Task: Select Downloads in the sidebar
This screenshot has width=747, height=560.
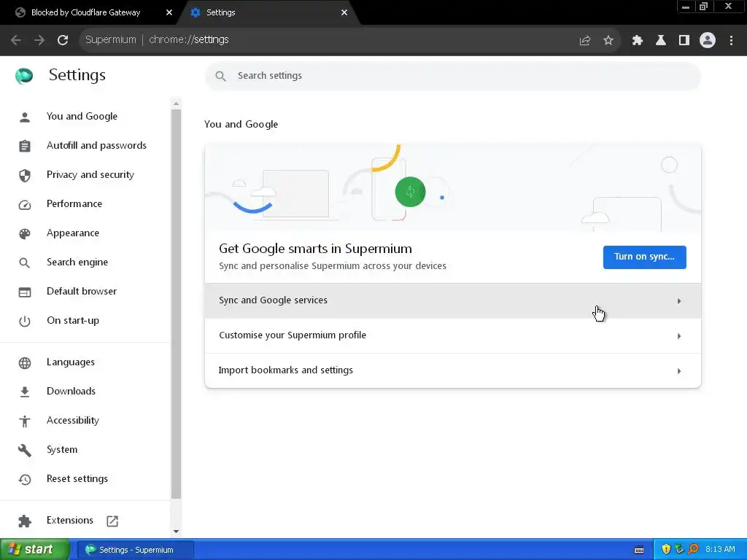Action: (71, 391)
